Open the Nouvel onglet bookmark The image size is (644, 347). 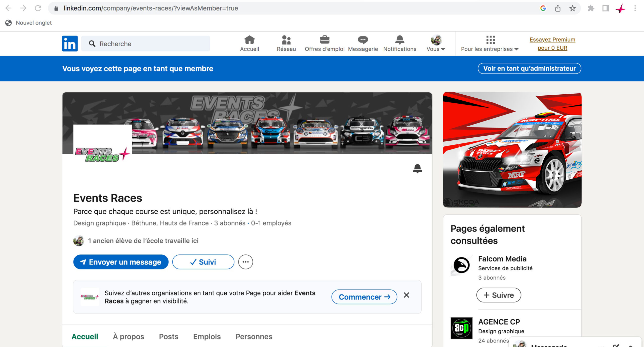pyautogui.click(x=28, y=23)
